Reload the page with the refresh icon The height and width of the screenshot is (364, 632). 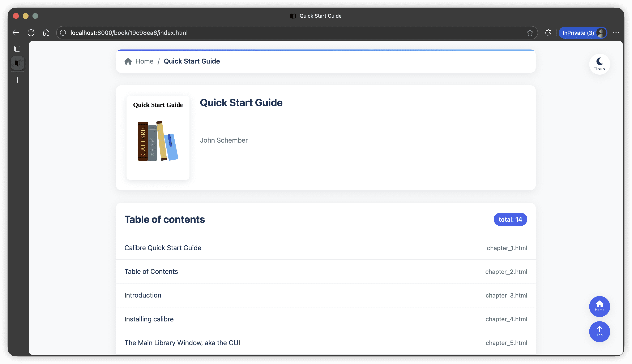click(31, 33)
